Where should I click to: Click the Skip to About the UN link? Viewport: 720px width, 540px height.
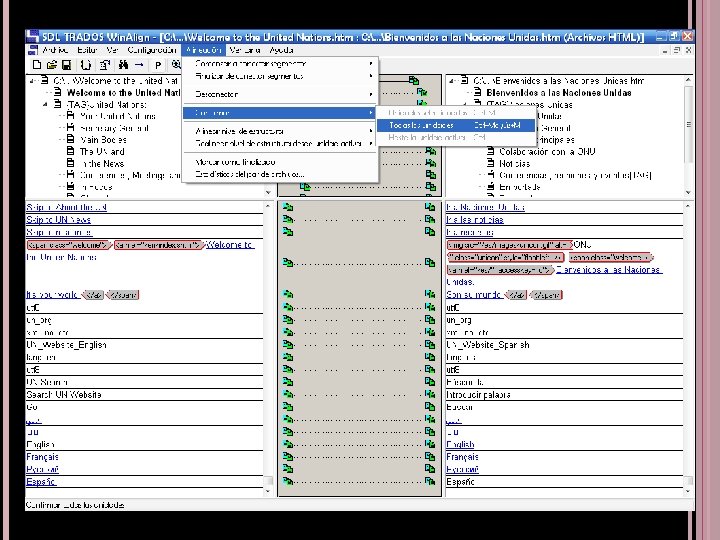[x=67, y=207]
